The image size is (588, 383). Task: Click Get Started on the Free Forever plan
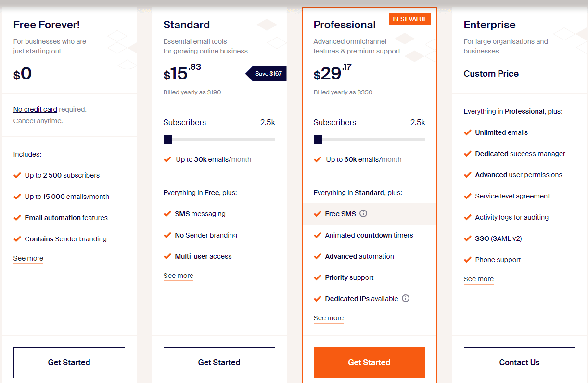(69, 362)
